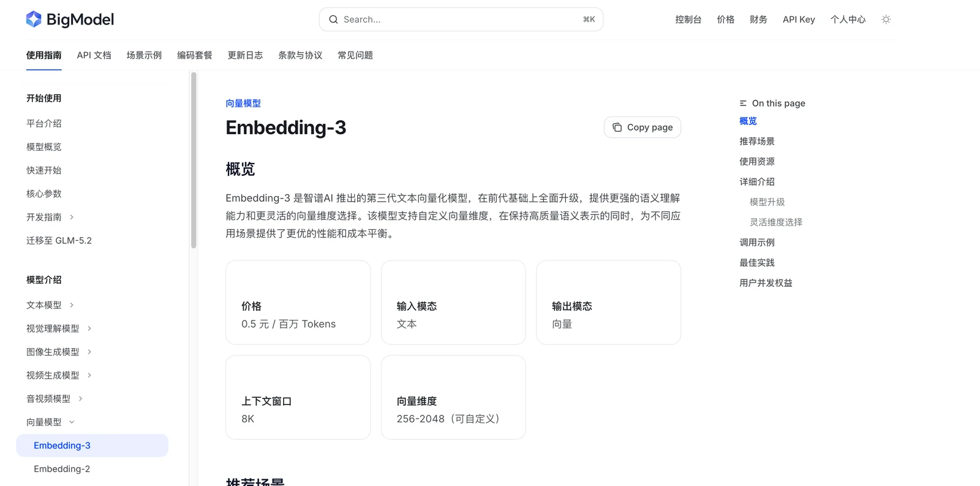Open the 常见问题 tab
980x486 pixels.
(x=355, y=55)
